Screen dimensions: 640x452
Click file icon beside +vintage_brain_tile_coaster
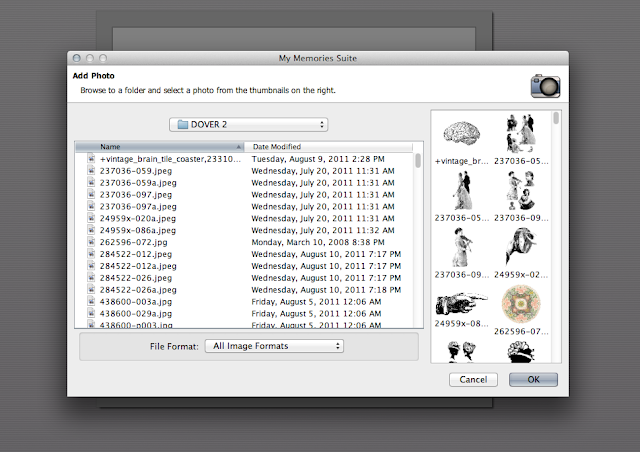(91, 158)
